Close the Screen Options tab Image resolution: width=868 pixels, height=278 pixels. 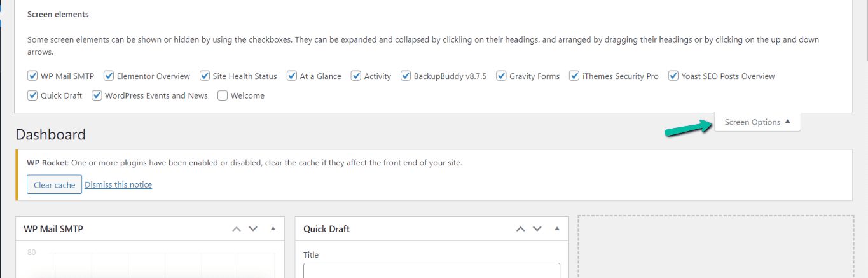pos(757,122)
